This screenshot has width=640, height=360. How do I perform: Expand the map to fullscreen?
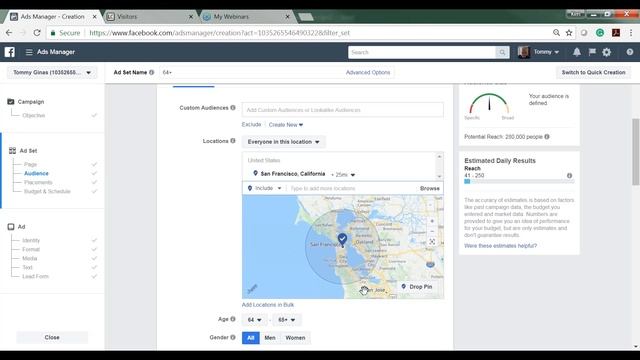(432, 242)
